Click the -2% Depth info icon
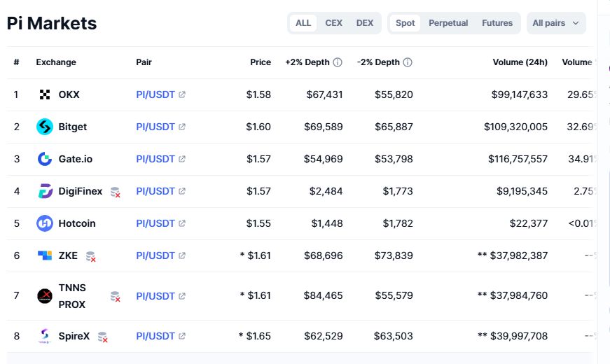 tap(408, 62)
